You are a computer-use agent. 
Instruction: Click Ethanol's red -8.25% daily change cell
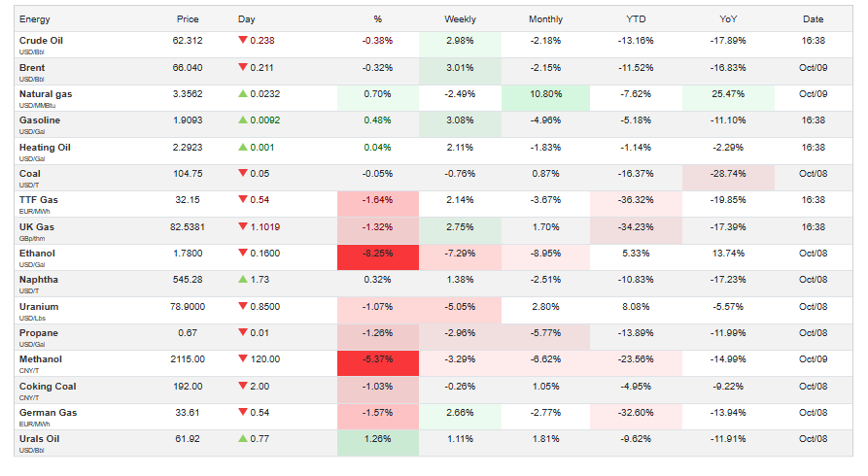(377, 254)
